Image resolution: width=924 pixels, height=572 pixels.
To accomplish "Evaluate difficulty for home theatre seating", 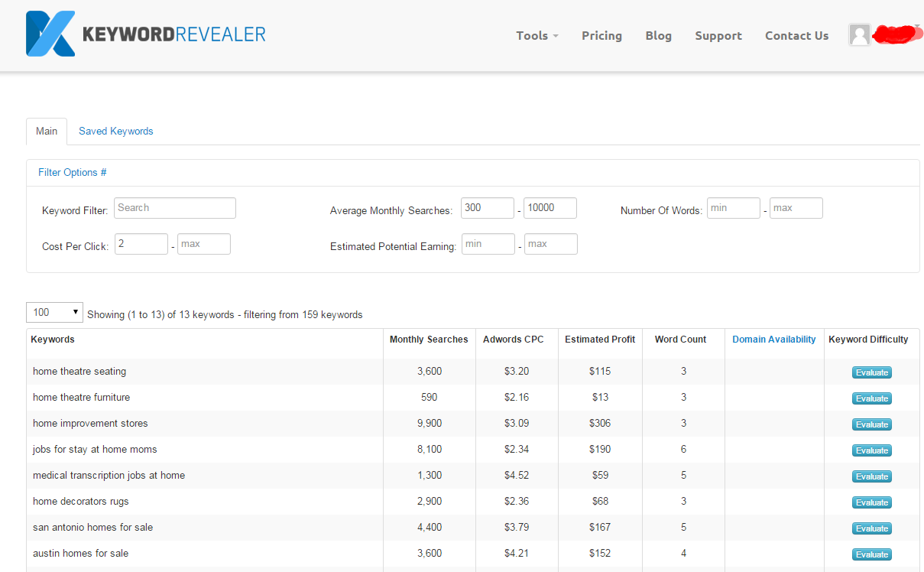I will pos(871,372).
